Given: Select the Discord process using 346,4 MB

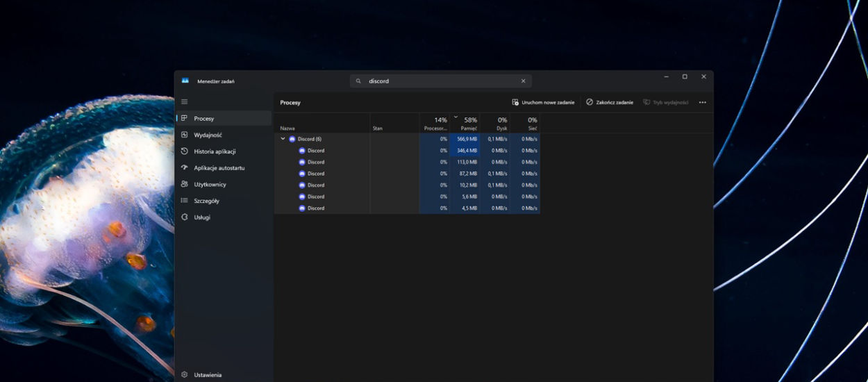Looking at the screenshot, I should 316,151.
